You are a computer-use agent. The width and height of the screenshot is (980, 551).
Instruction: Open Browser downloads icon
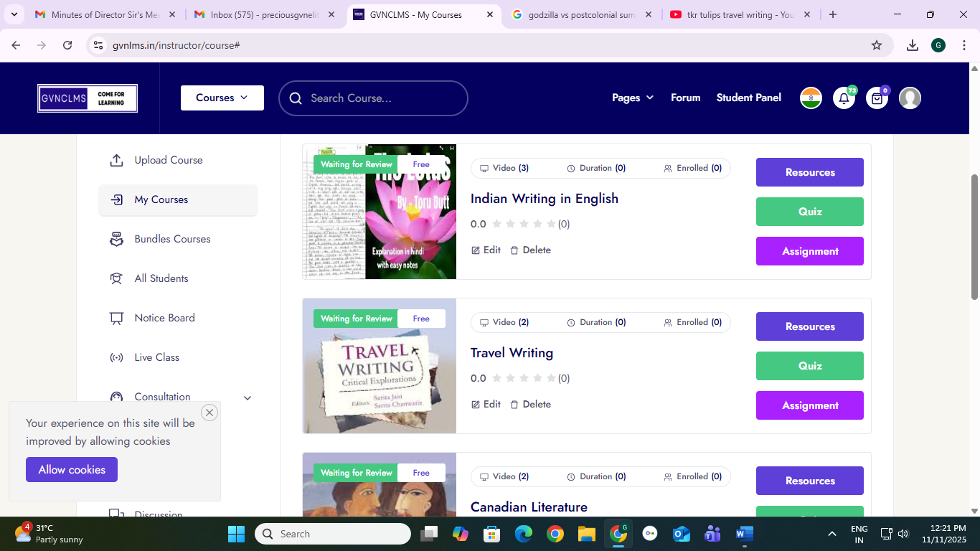point(912,45)
